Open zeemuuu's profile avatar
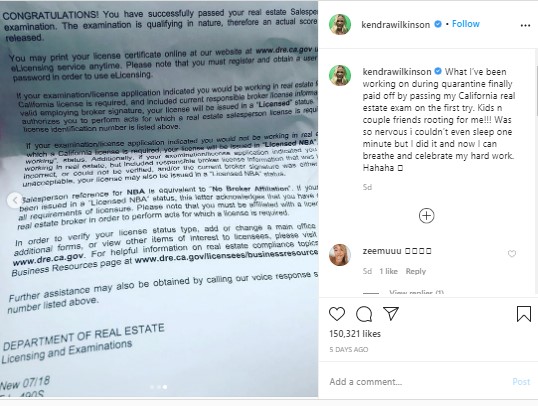 [x=340, y=255]
